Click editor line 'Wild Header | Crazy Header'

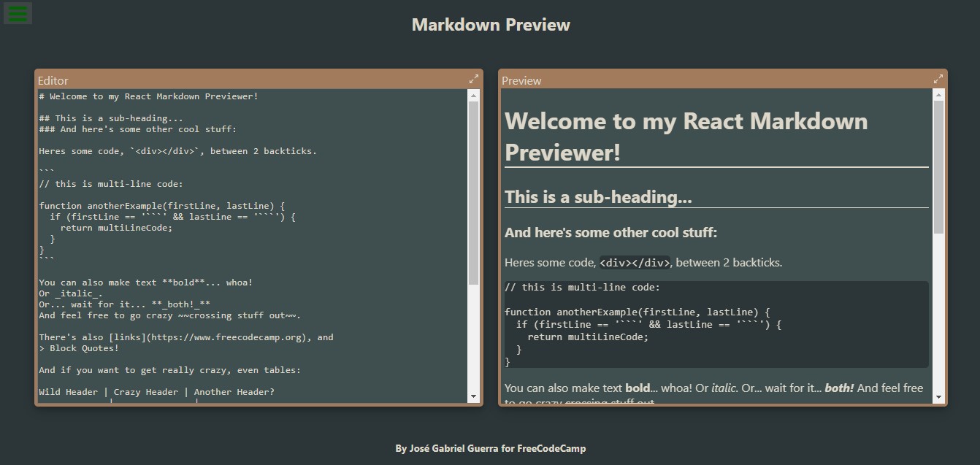pyautogui.click(x=156, y=392)
